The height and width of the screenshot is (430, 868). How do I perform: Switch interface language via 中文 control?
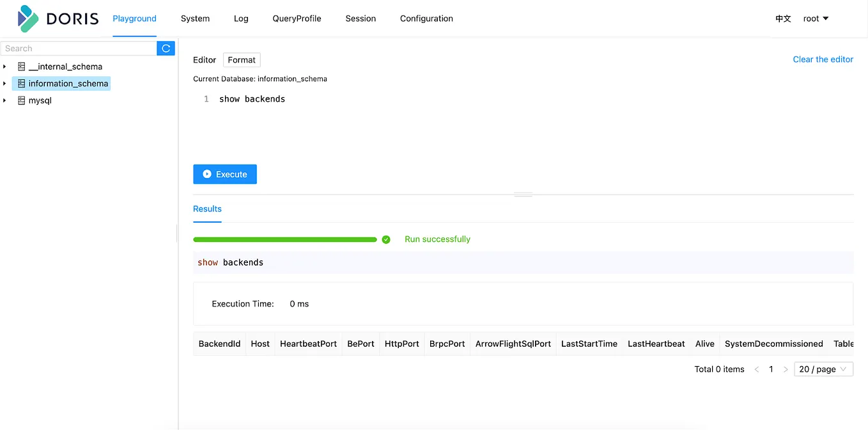coord(784,19)
